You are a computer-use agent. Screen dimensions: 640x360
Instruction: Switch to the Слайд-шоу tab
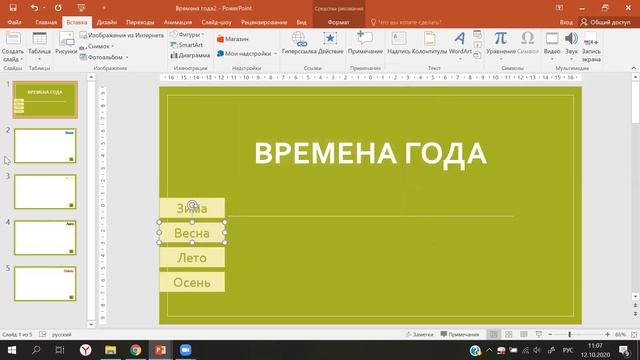[x=216, y=22]
